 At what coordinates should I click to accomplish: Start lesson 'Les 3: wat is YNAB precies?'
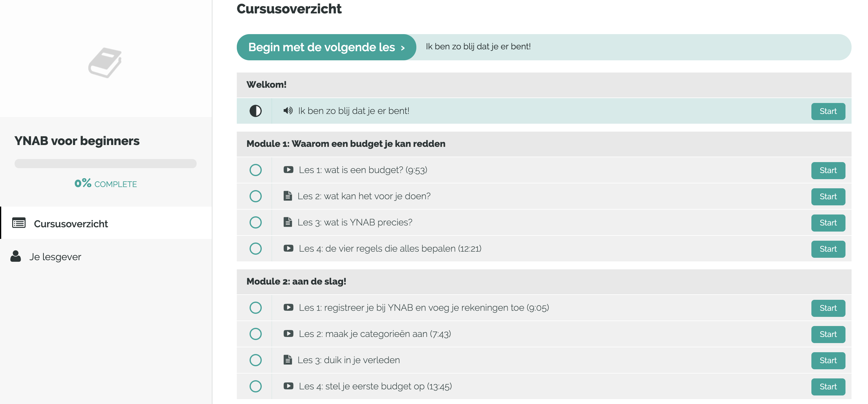click(828, 223)
